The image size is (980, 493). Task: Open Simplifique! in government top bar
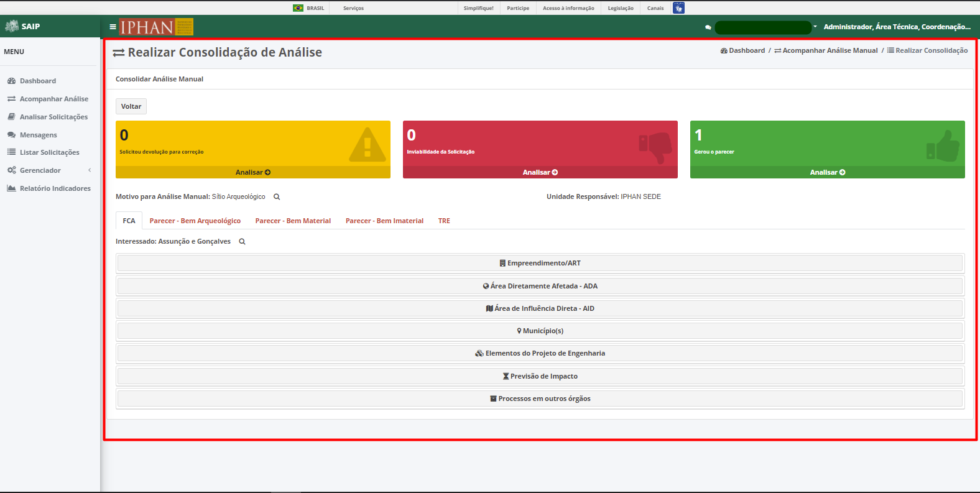(479, 8)
